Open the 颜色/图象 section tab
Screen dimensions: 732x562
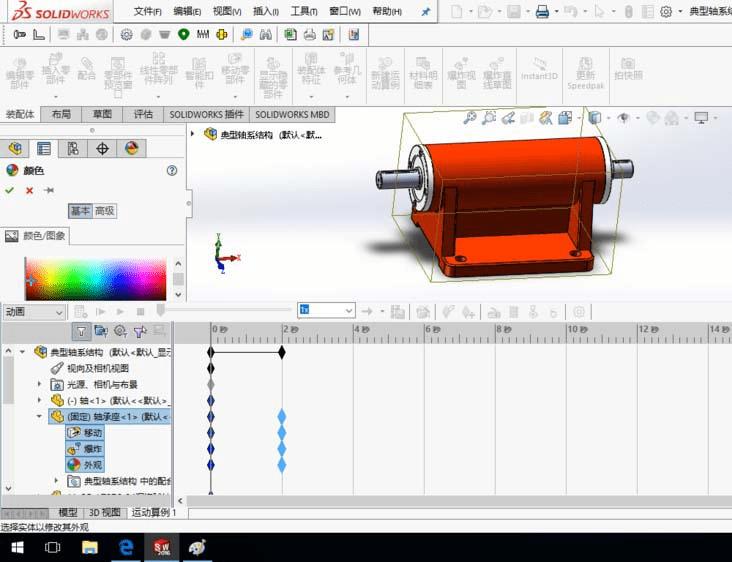pos(42,236)
